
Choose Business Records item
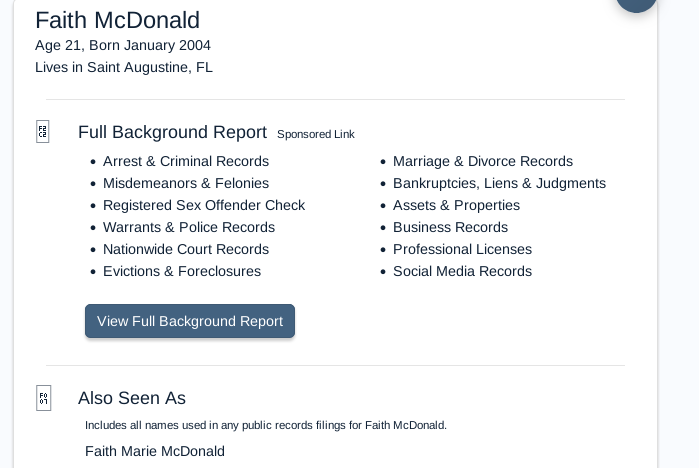(450, 227)
